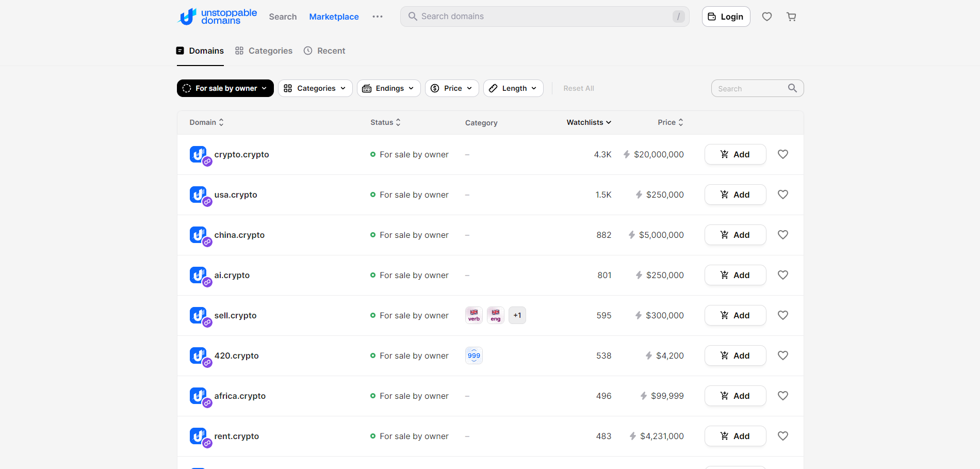Viewport: 980px width, 469px height.
Task: Add 420.crypto to cart
Action: coord(735,355)
